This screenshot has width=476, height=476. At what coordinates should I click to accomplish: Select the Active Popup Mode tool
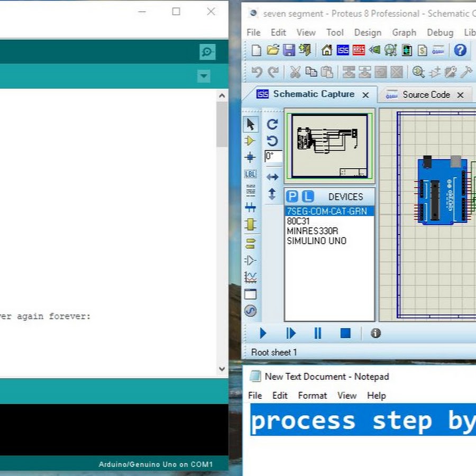(x=251, y=294)
